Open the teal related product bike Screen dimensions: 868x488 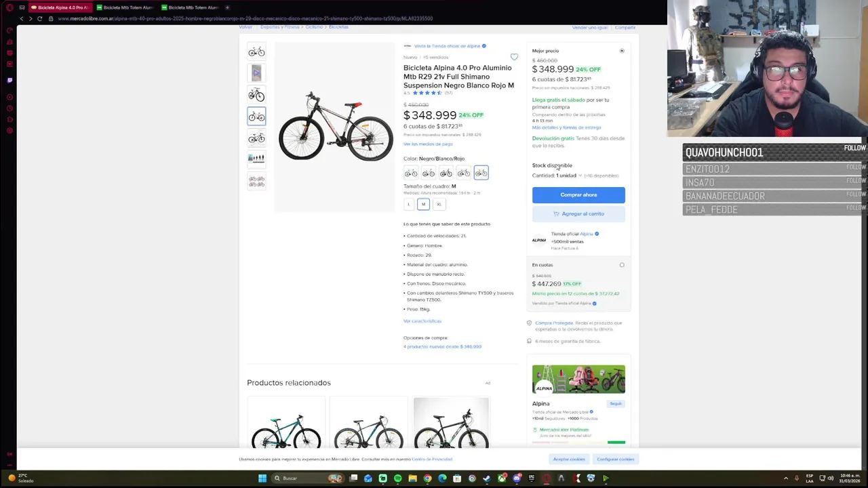286,422
